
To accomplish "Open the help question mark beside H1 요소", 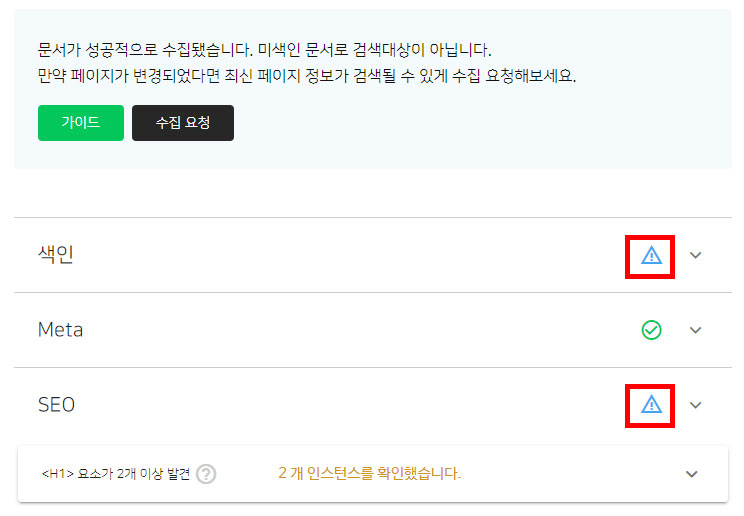I will [206, 474].
